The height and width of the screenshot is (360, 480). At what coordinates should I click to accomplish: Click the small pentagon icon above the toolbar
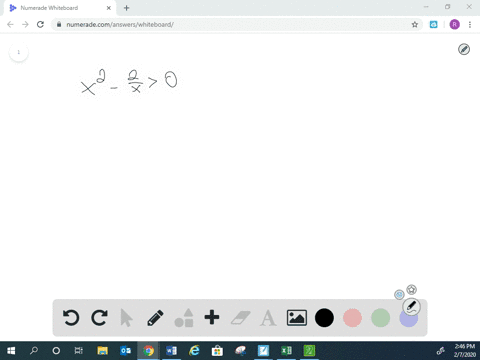coord(412,289)
